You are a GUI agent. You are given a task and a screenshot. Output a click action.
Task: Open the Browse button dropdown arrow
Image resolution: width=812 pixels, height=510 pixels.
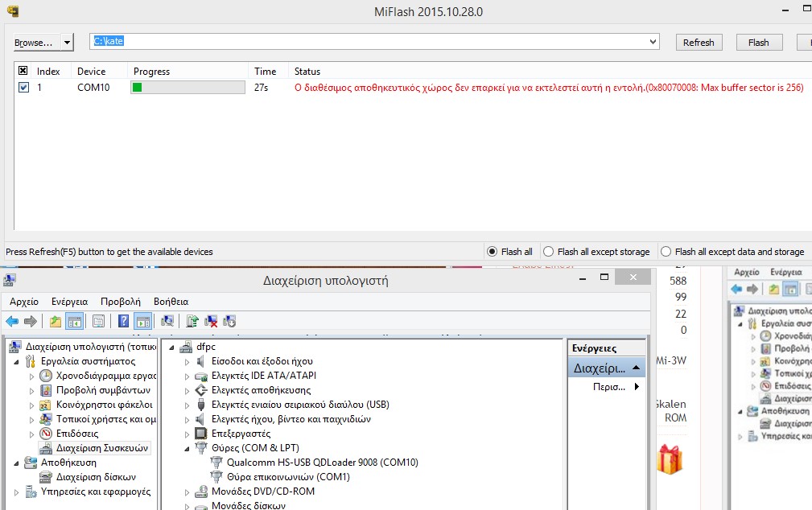click(67, 42)
